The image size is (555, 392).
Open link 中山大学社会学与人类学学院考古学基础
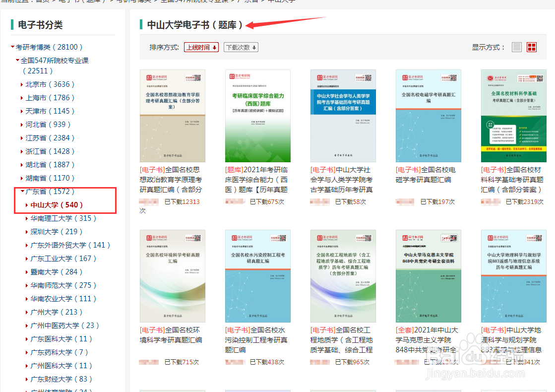(342, 180)
